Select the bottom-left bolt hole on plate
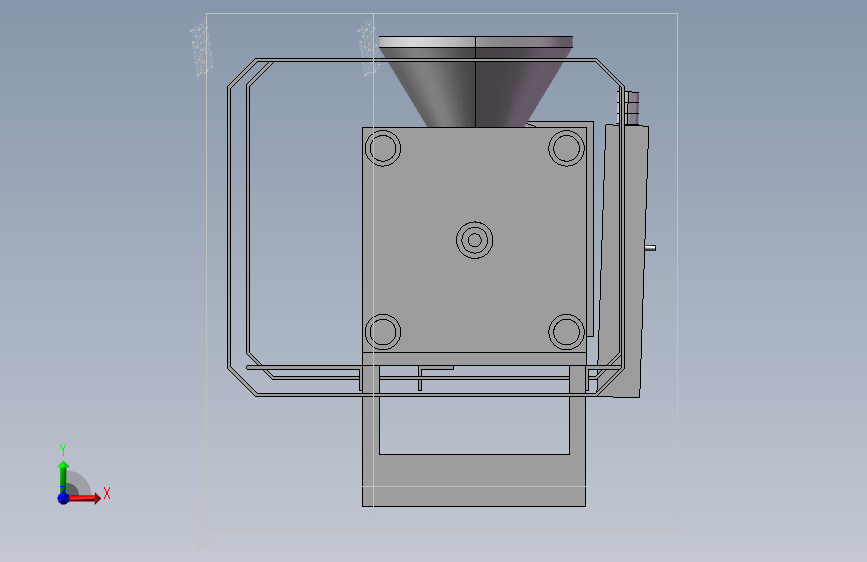 [x=383, y=332]
